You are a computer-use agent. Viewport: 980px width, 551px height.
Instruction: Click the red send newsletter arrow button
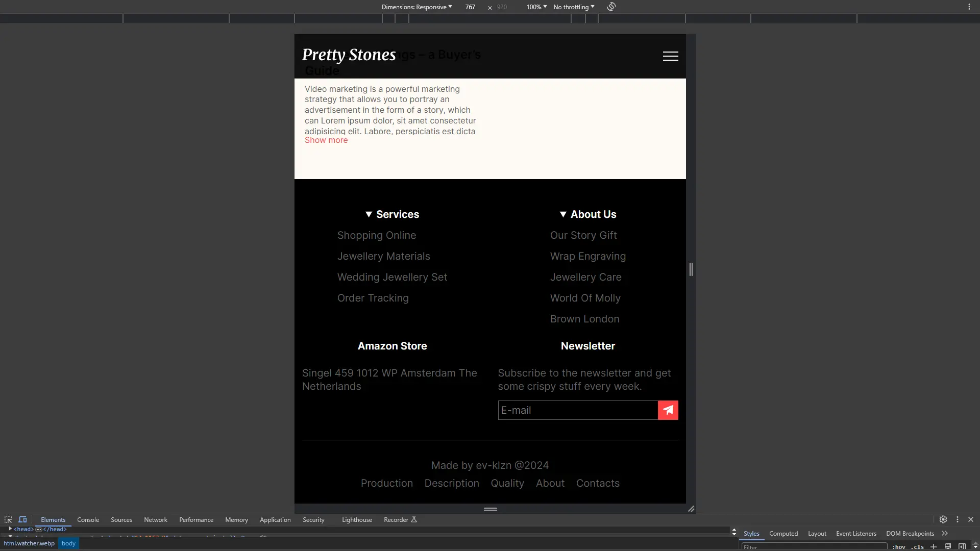pyautogui.click(x=668, y=410)
